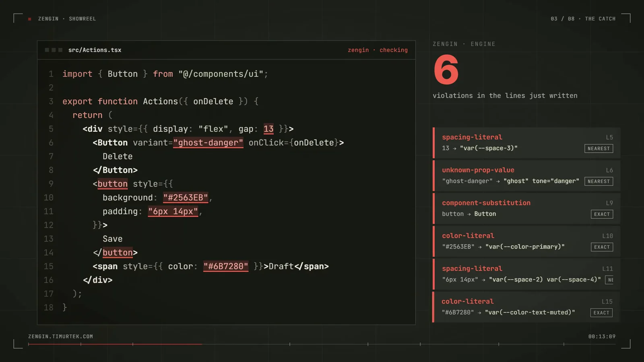Click the ZENGIN · ENGINE panel heading
644x362 pixels.
[x=464, y=44]
